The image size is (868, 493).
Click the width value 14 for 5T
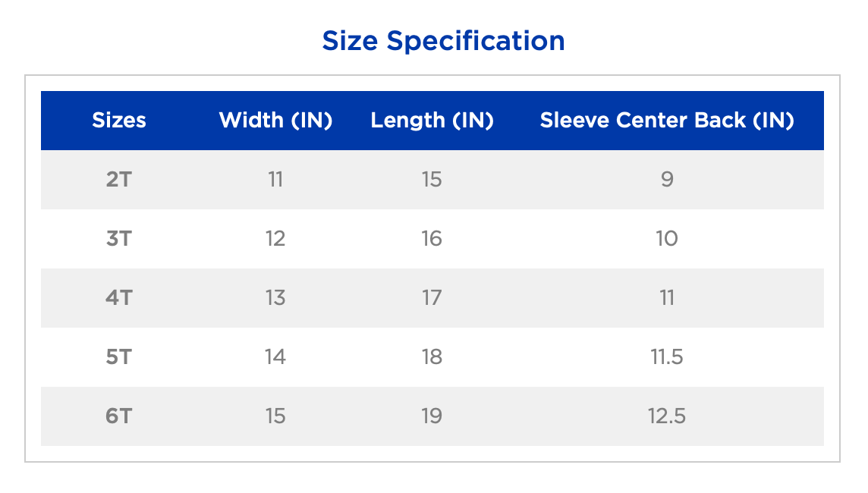pos(275,357)
